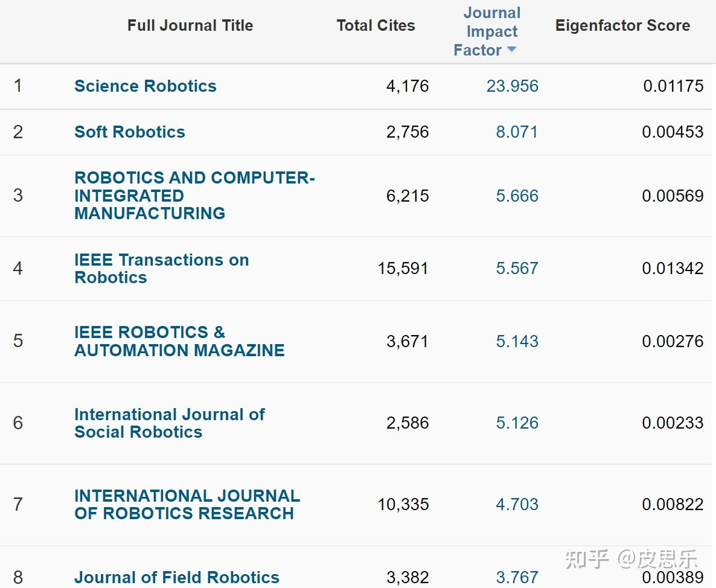The height and width of the screenshot is (588, 716).
Task: Select Eigenfactor score 0.00233
Action: coord(673,423)
